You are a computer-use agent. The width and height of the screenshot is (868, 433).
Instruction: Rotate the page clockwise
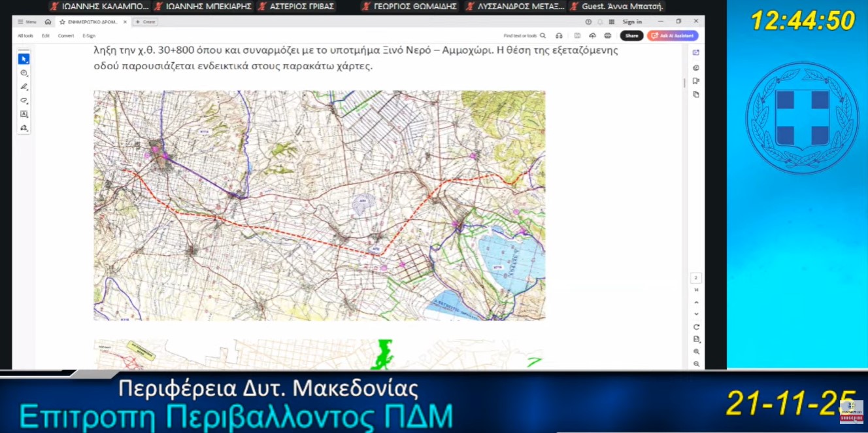tap(696, 326)
